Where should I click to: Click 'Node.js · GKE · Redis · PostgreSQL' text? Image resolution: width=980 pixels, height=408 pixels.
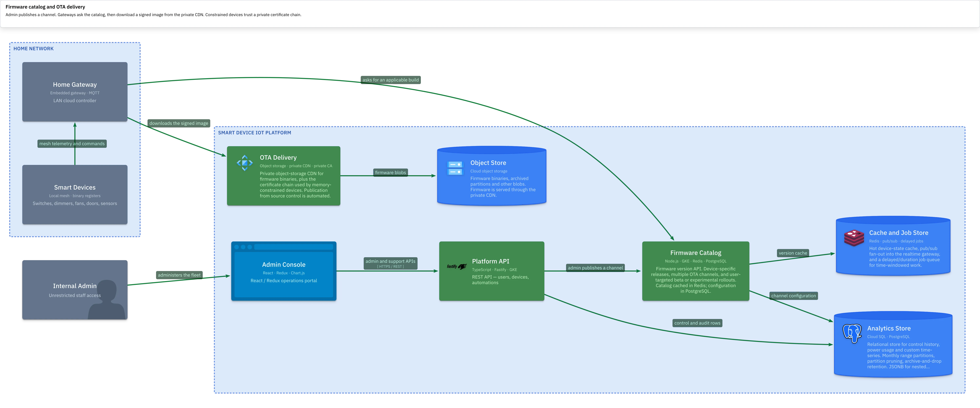coord(695,261)
